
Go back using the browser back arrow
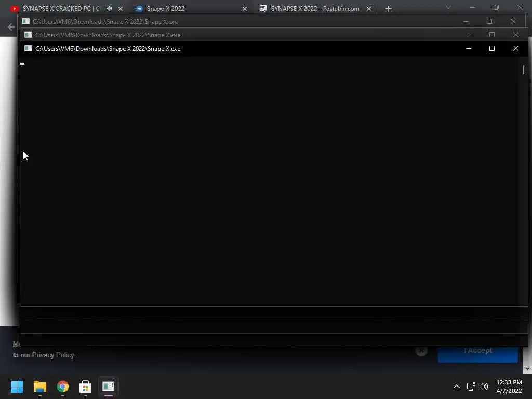(x=11, y=27)
